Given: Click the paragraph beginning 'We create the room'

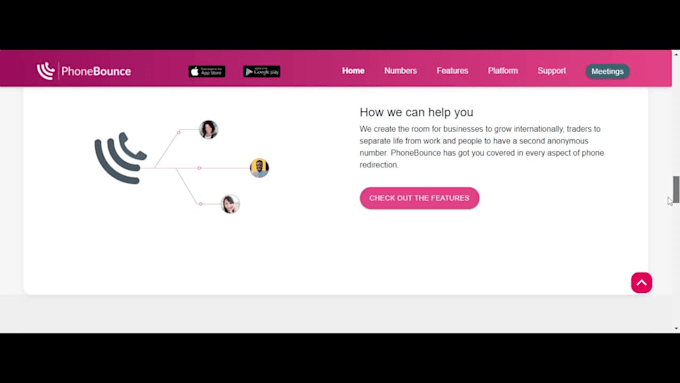Looking at the screenshot, I should pos(482,147).
